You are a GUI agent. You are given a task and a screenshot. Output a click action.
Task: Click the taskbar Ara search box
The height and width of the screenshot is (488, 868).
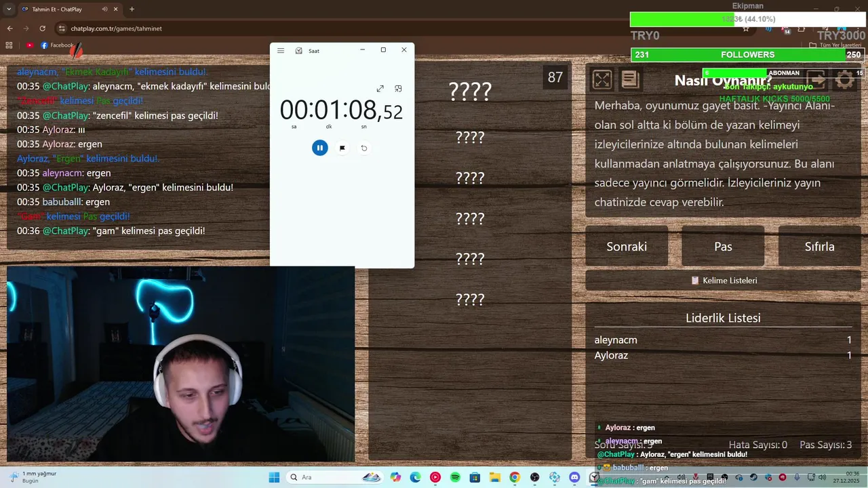pos(335,477)
